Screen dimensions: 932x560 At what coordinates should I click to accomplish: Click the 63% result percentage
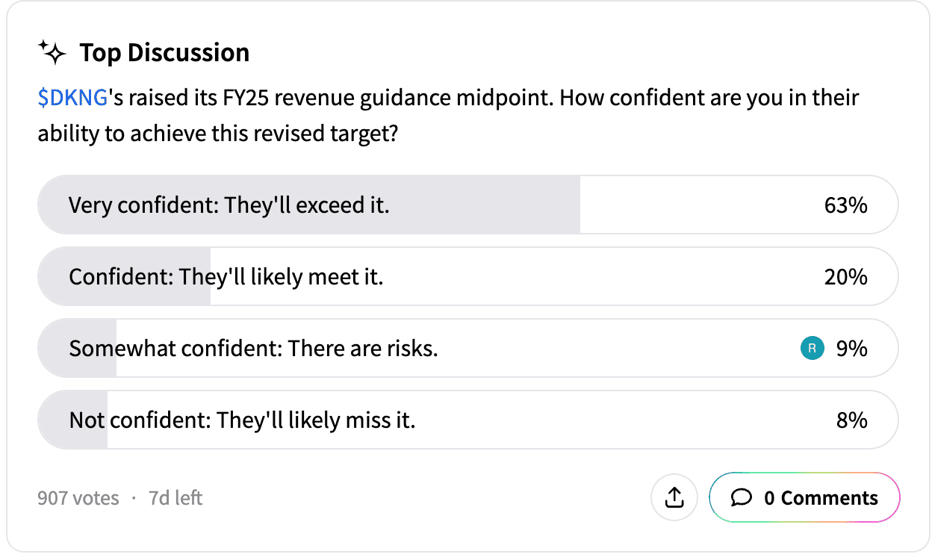[846, 205]
